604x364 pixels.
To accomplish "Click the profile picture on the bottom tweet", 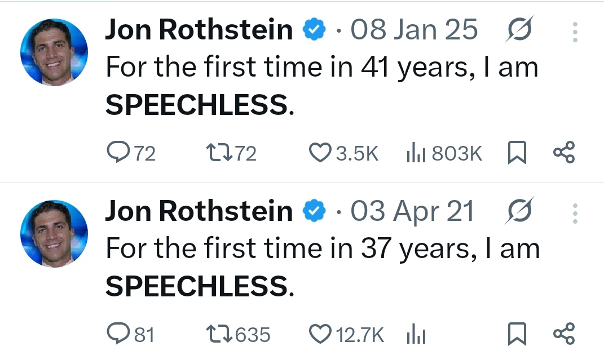I will (54, 234).
